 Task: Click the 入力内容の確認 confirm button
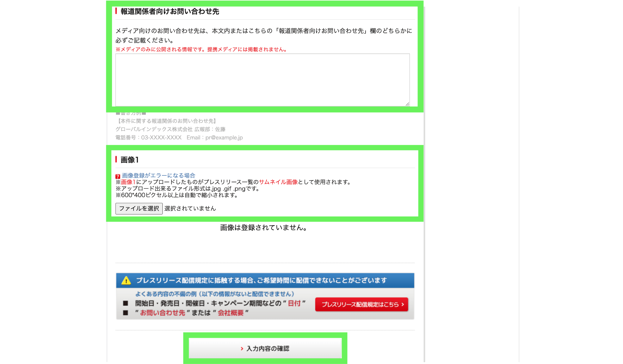(265, 348)
